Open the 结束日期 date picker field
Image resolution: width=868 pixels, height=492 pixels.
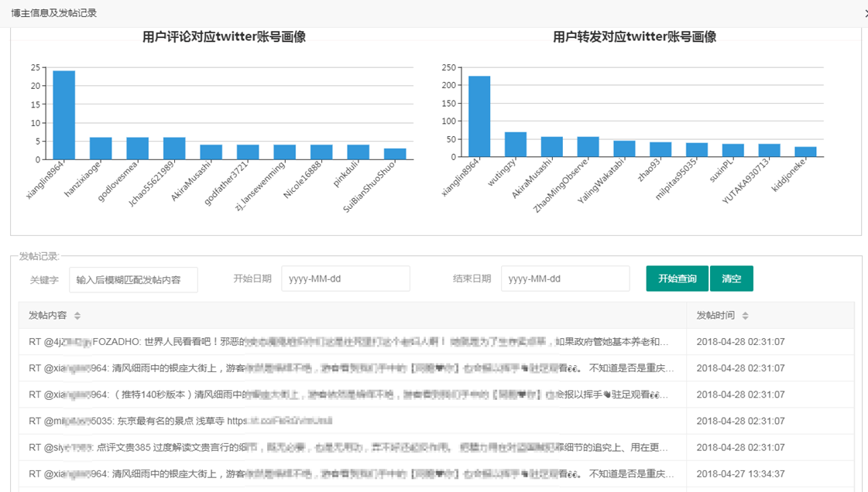565,279
